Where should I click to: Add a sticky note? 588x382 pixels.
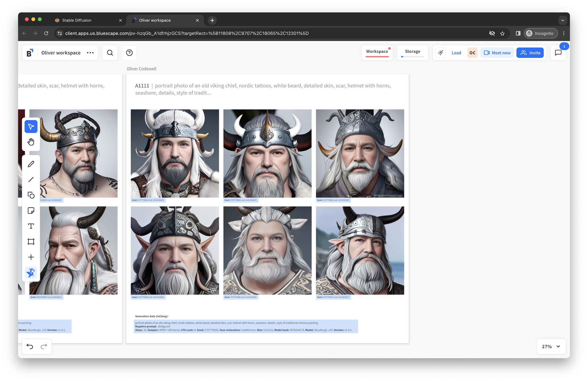(x=31, y=211)
